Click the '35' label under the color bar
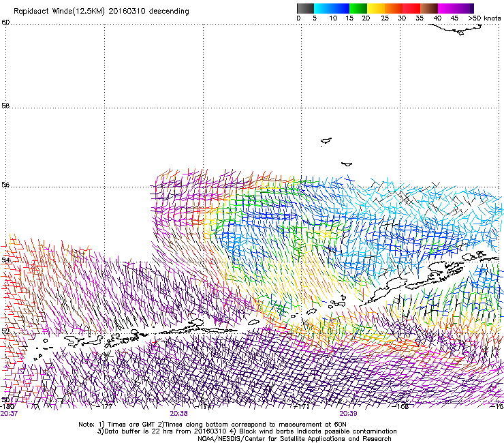 (x=420, y=18)
